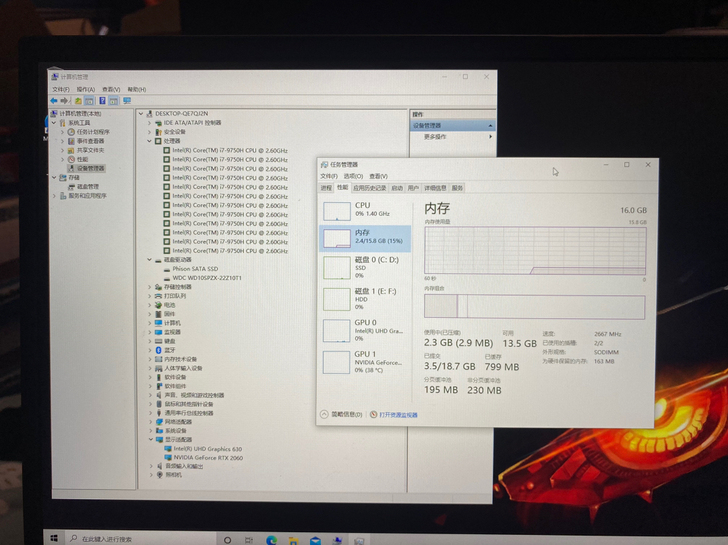728x545 pixels.
Task: Select 磁盘 0 (C: D:) performance entry
Action: [365, 267]
